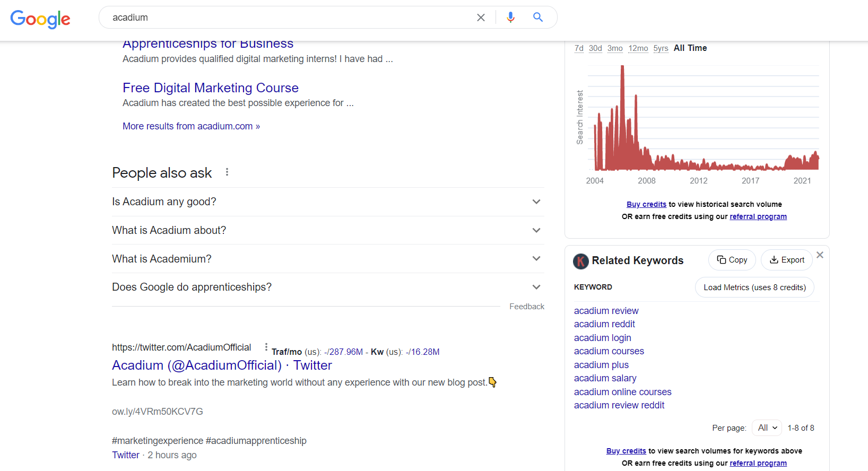Click the Traf/mo value 287.96M
Screen dimensions: 868x471
(x=345, y=352)
